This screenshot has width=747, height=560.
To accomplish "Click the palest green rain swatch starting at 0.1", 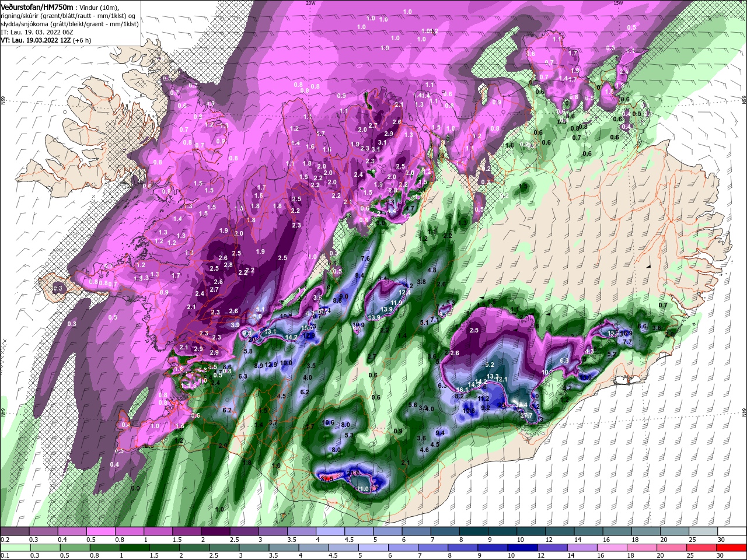I will pos(15,548).
